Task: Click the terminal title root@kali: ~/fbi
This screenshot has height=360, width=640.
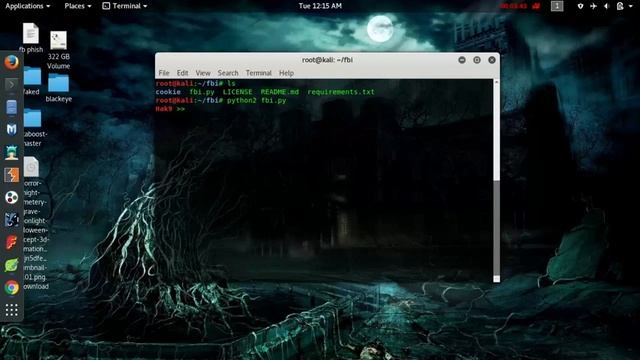Action: click(x=327, y=60)
